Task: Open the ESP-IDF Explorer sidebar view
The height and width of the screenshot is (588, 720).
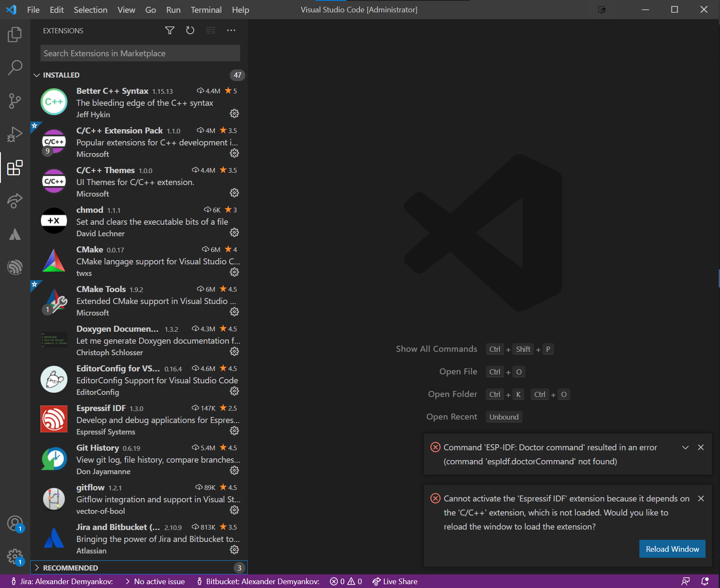Action: click(15, 267)
